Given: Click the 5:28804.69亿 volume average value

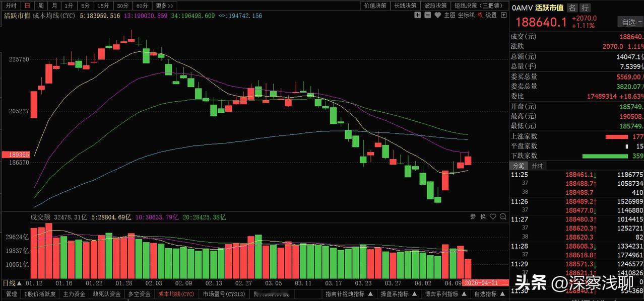Looking at the screenshot, I should pyautogui.click(x=110, y=217).
